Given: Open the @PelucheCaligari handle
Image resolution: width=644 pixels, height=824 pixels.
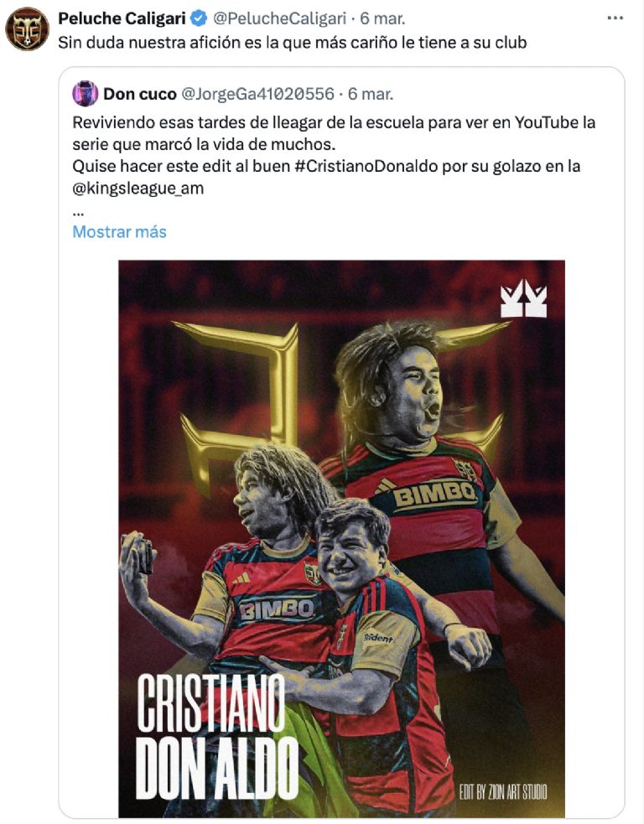Looking at the screenshot, I should click(x=279, y=19).
